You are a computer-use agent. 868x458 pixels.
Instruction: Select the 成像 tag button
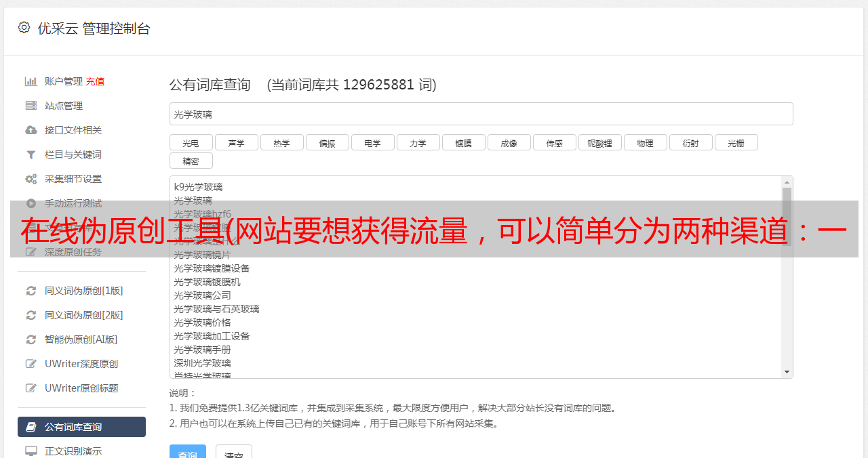click(x=509, y=142)
